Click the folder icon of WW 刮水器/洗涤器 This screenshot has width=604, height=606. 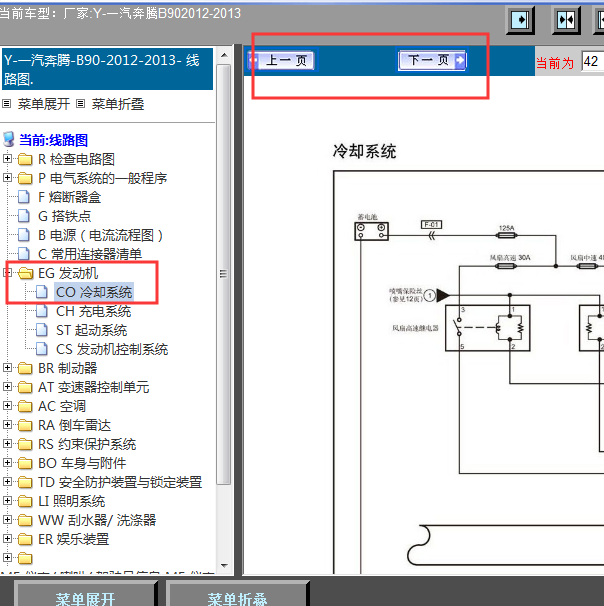click(x=25, y=520)
